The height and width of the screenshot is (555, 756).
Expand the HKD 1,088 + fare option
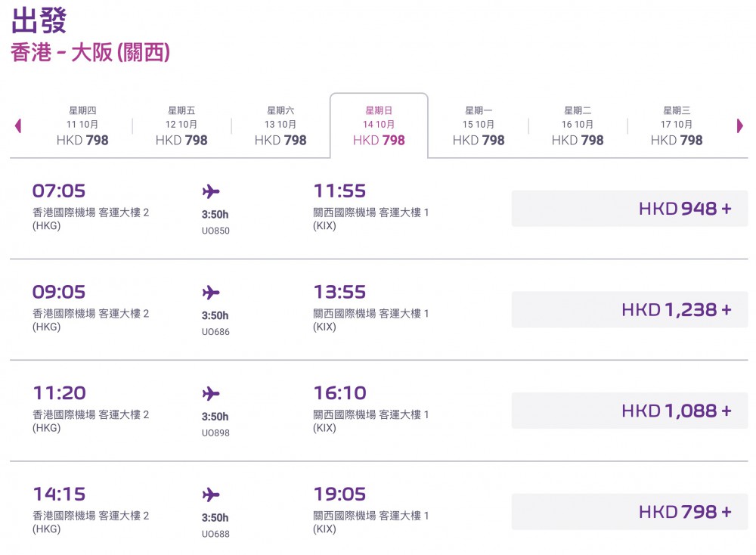coord(630,411)
